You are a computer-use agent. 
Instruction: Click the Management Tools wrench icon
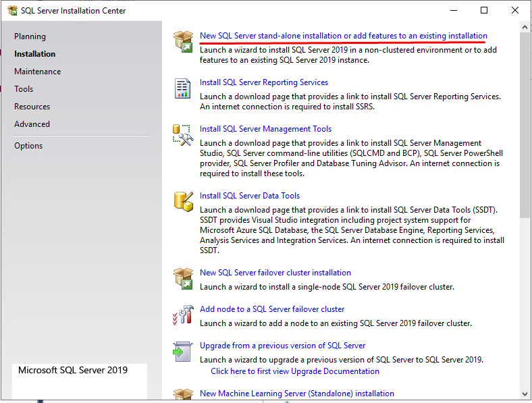click(x=182, y=134)
